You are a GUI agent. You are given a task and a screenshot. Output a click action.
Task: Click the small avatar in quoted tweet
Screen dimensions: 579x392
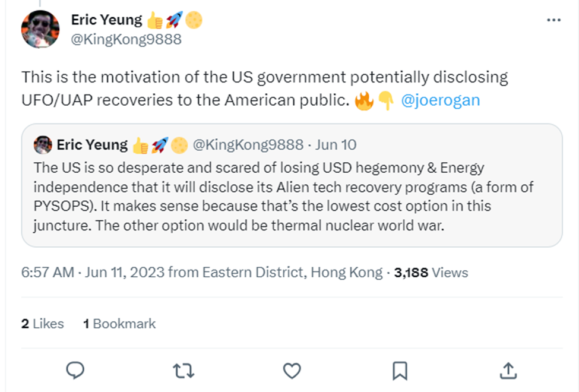coord(43,144)
